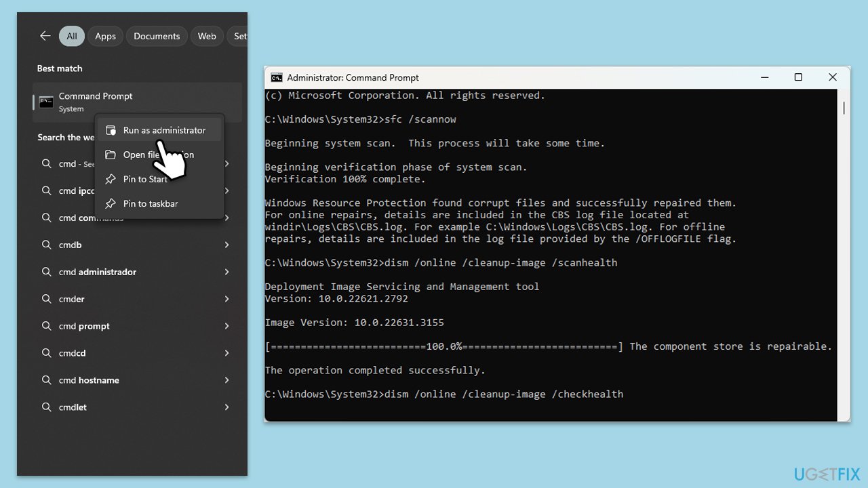868x488 pixels.
Task: Click the pin icon beside Pin to taskbar
Action: 111,203
